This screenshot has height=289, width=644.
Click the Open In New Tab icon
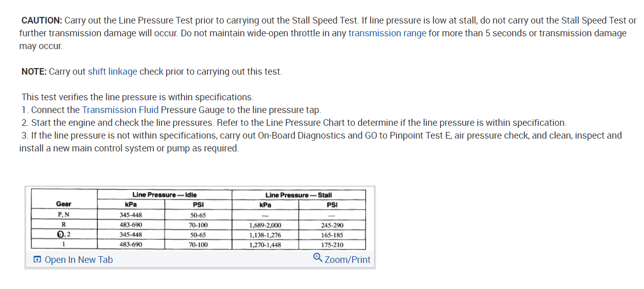coord(37,260)
